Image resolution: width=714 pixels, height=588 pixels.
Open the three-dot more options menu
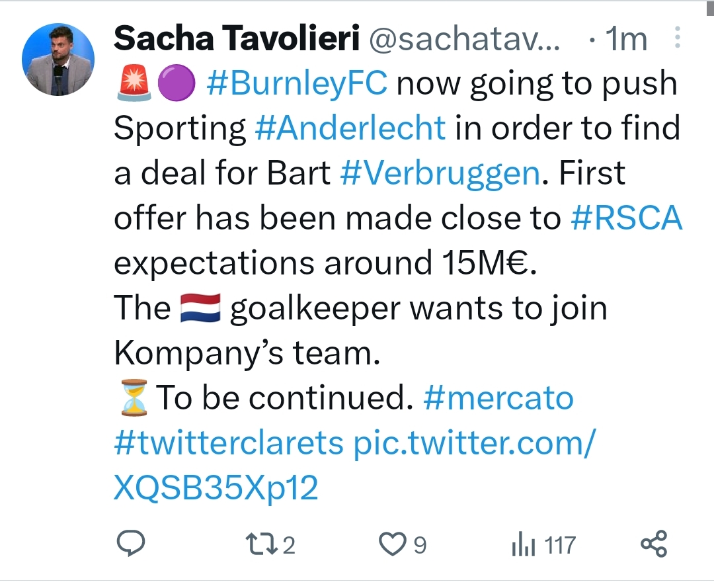677,38
